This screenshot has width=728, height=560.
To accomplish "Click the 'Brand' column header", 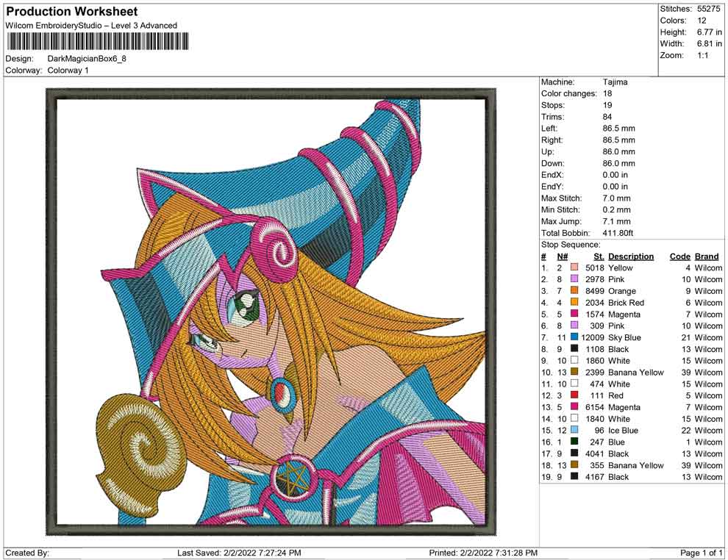I will point(707,256).
